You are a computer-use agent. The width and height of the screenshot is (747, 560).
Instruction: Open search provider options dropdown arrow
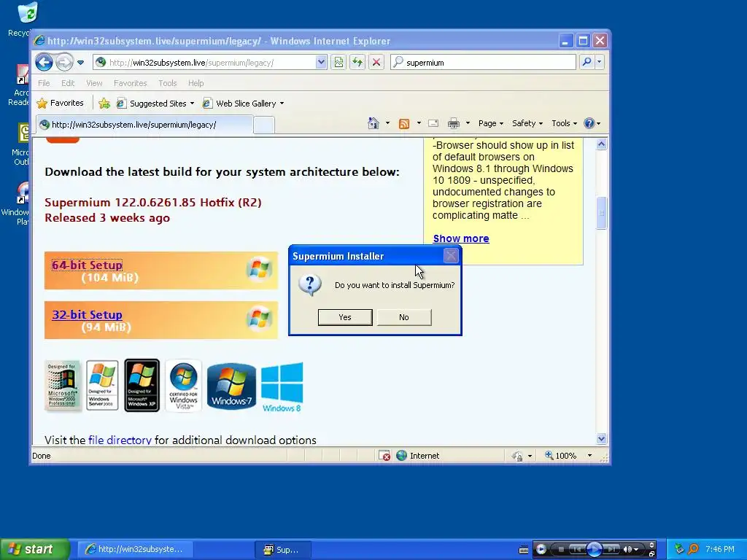(600, 62)
